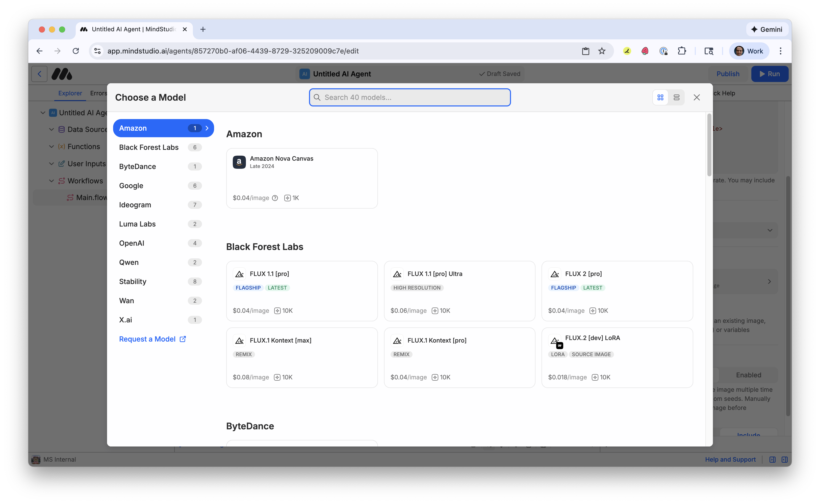Viewport: 820px width, 504px height.
Task: Close the Choose a Model dialog
Action: (x=697, y=97)
